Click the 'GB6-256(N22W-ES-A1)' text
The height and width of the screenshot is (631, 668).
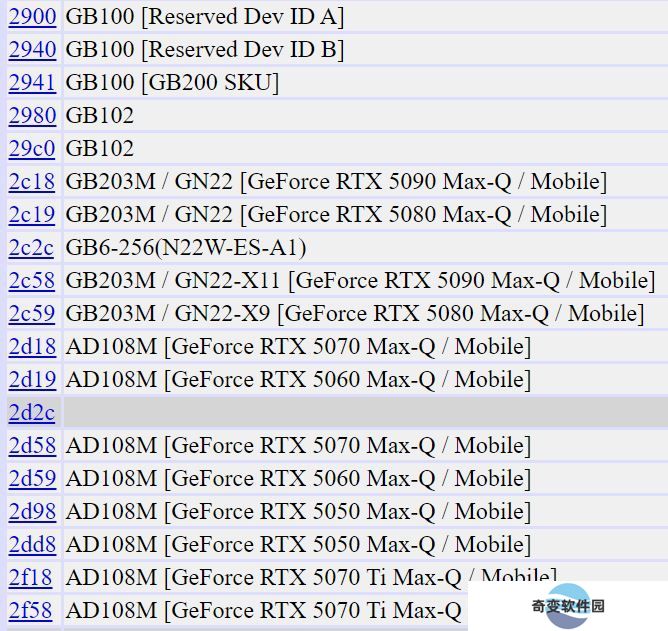(186, 248)
